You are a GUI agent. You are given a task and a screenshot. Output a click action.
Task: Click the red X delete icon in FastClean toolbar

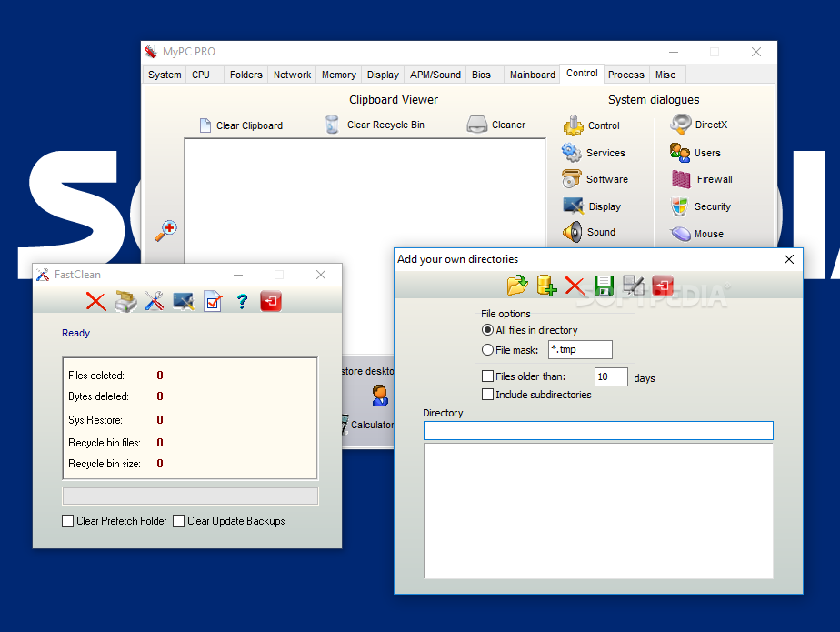click(95, 301)
